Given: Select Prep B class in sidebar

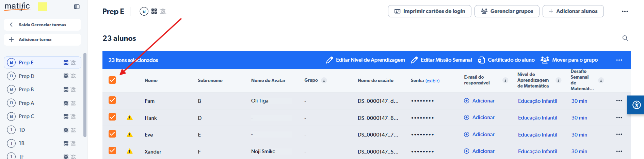Looking at the screenshot, I should point(26,90).
